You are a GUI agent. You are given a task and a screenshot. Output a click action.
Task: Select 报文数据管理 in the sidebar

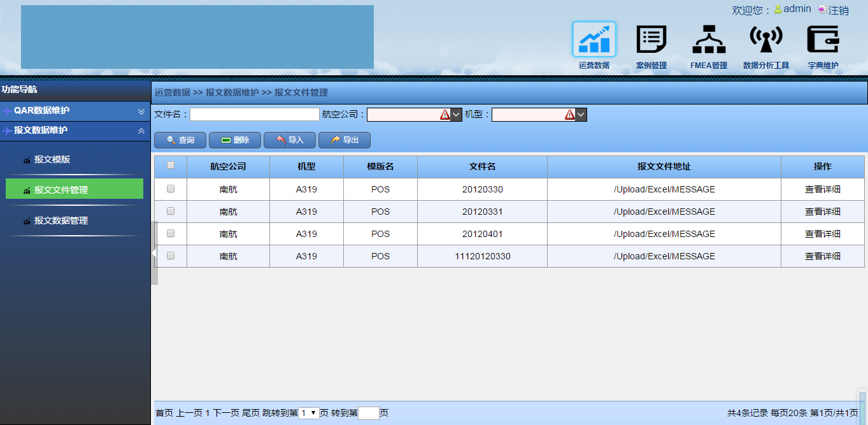(x=60, y=220)
